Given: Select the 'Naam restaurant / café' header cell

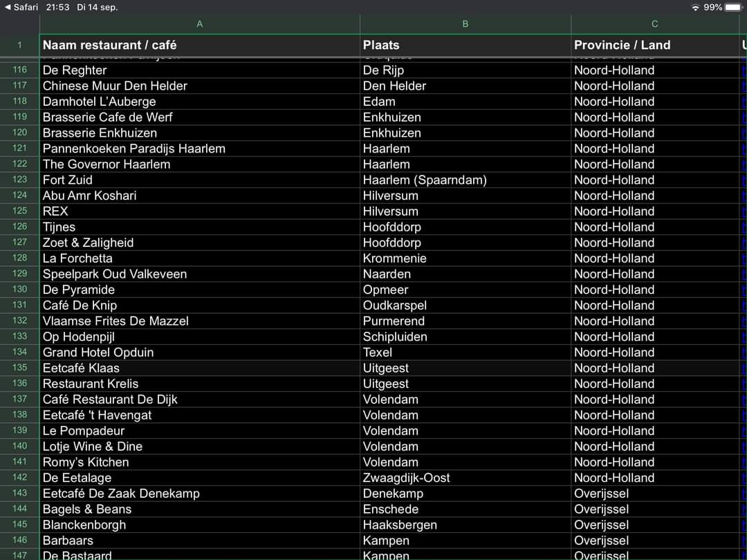Looking at the screenshot, I should [200, 45].
